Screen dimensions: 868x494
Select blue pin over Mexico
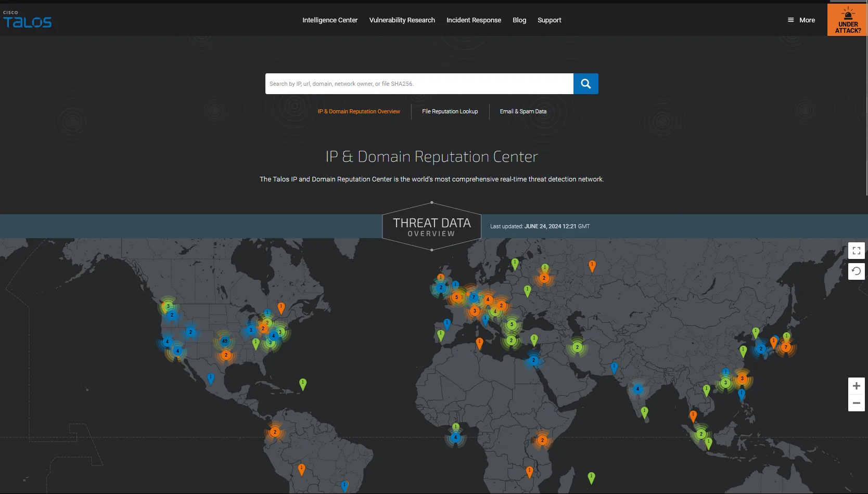coord(211,379)
